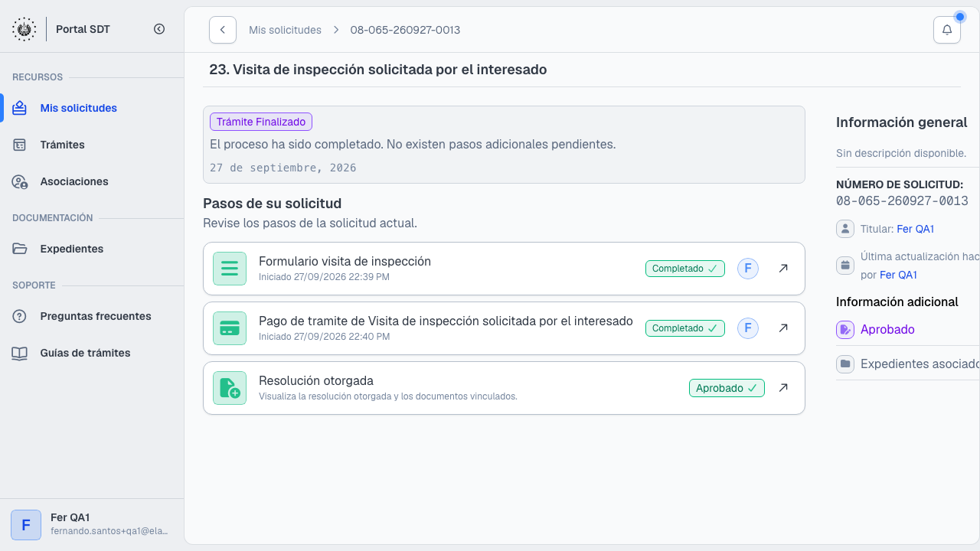Open Formulario visita de inspección step arrow
The width and height of the screenshot is (980, 551).
pos(783,269)
